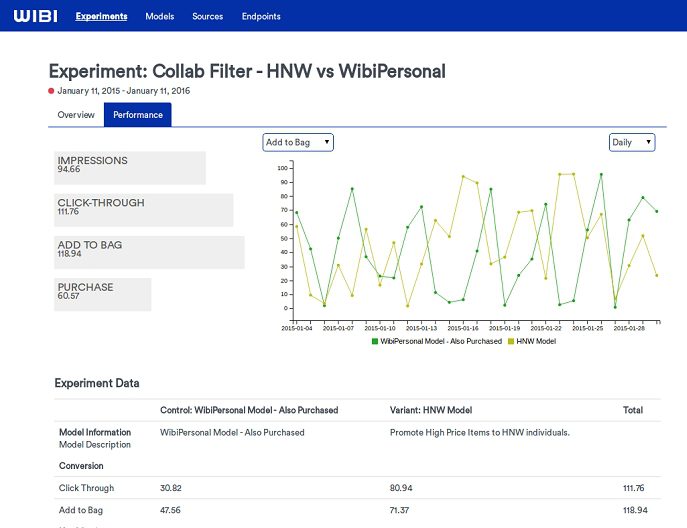Click the WibiPersonal Model legend label

pyautogui.click(x=441, y=341)
